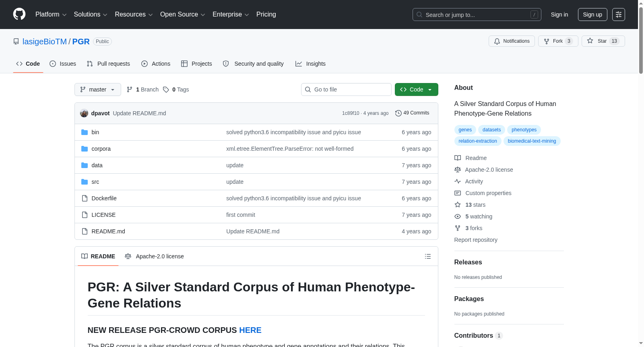Screen dimensions: 644x347
Task: Expand the Platform menu
Action: click(51, 15)
